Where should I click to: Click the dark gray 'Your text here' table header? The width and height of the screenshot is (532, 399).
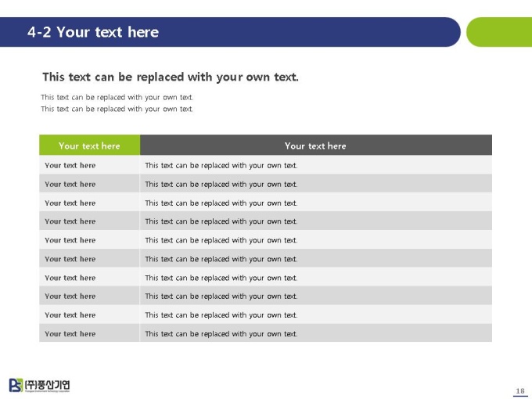click(316, 146)
